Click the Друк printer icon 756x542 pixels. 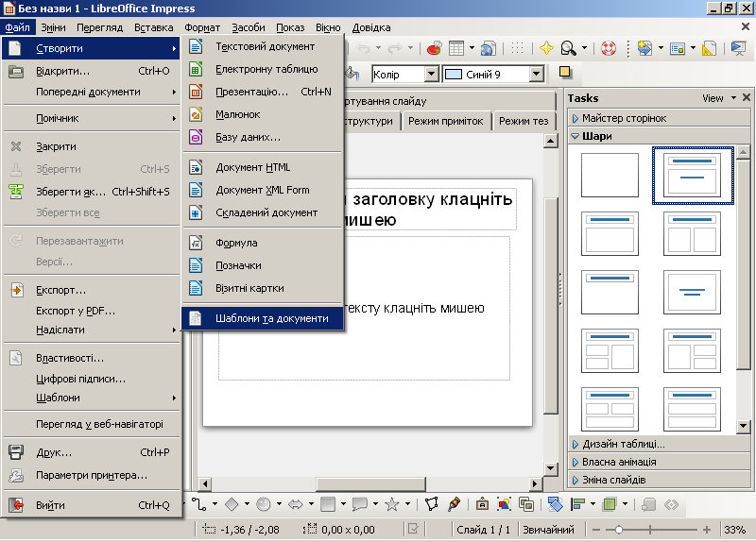coord(16,452)
